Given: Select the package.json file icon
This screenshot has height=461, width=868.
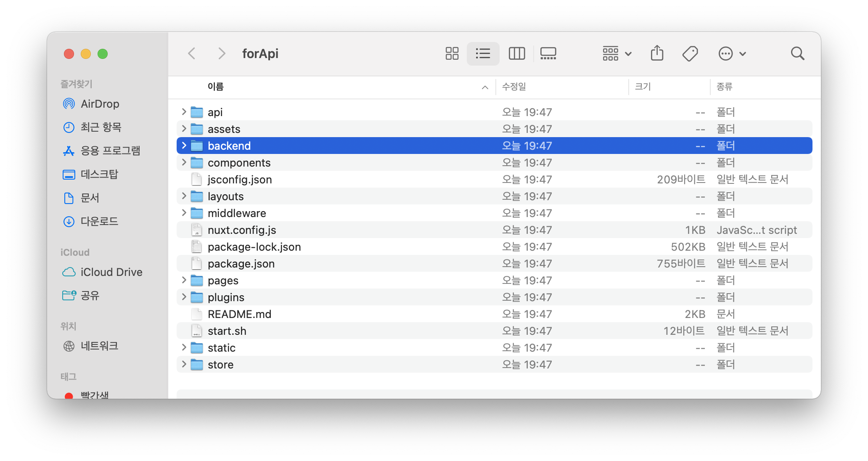Looking at the screenshot, I should (x=196, y=264).
